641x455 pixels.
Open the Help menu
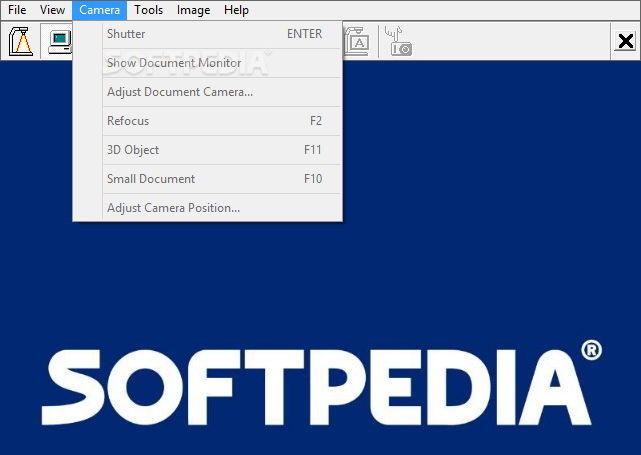[236, 10]
